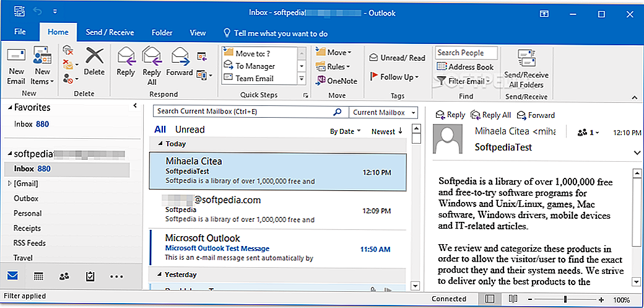Switch to Normal view in status bar
This screenshot has height=308, width=644.
tap(490, 299)
